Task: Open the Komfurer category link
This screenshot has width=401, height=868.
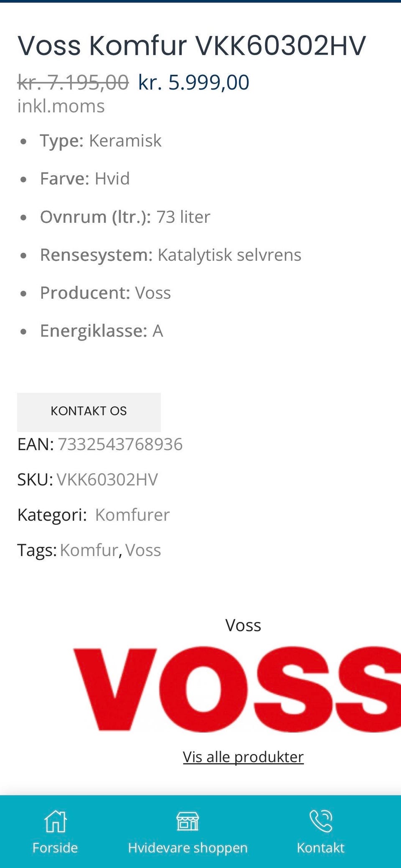Action: [132, 515]
